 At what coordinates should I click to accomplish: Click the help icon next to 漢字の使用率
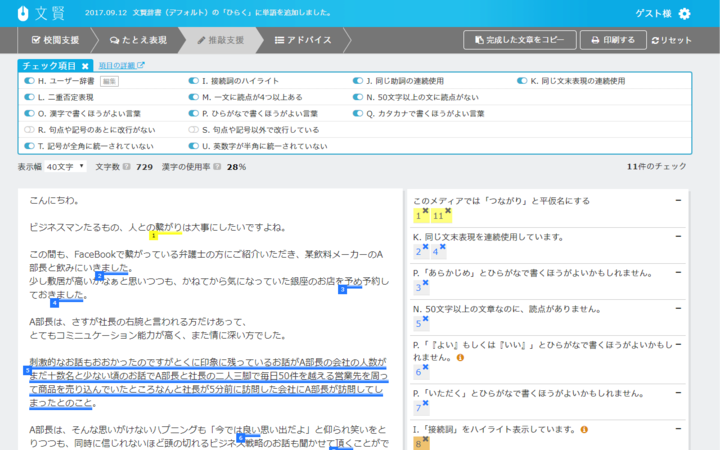[217, 167]
